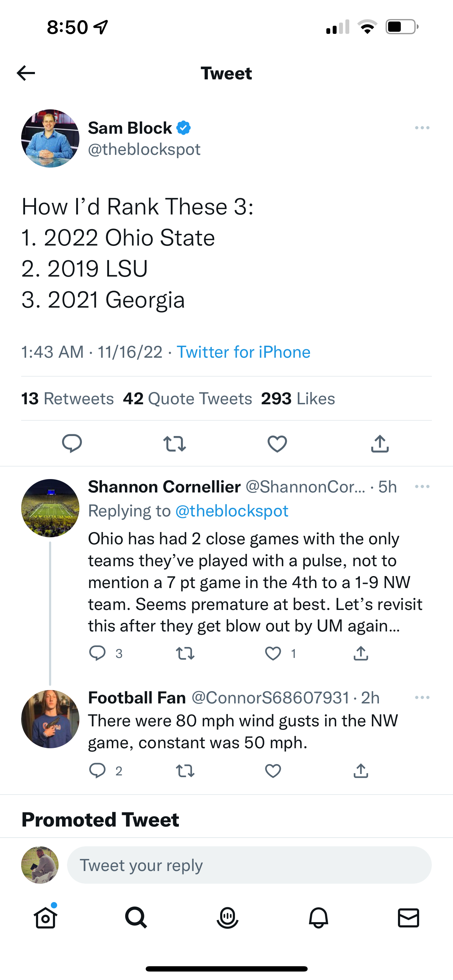Reply to Sam Block's ranking tweet
The image size is (453, 980).
pos(72,443)
